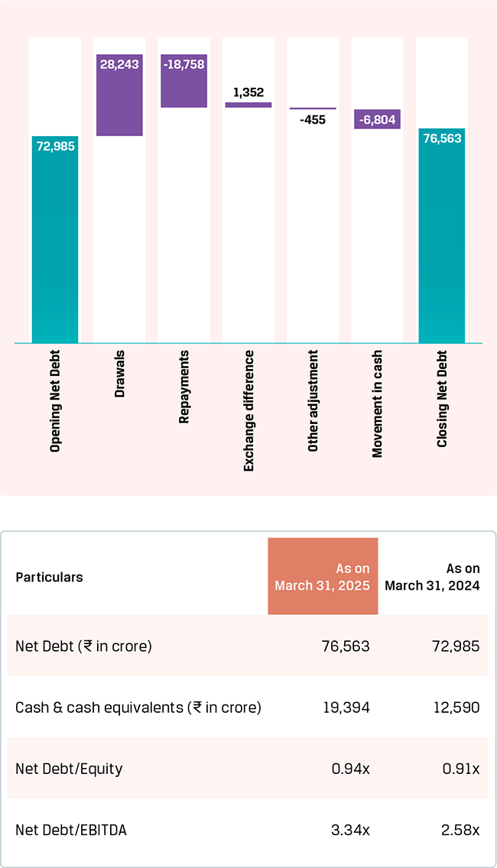Select the 0.91x table cell
497x868 pixels.
(461, 769)
